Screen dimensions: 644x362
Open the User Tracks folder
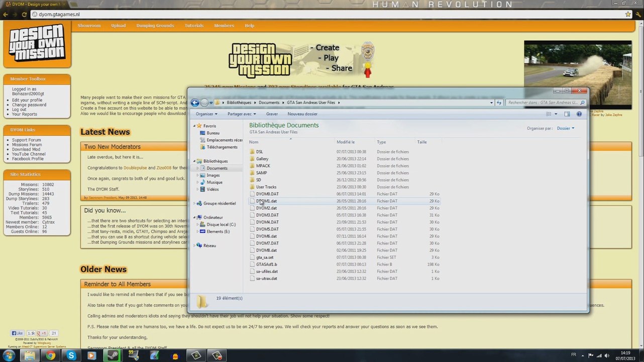point(266,187)
